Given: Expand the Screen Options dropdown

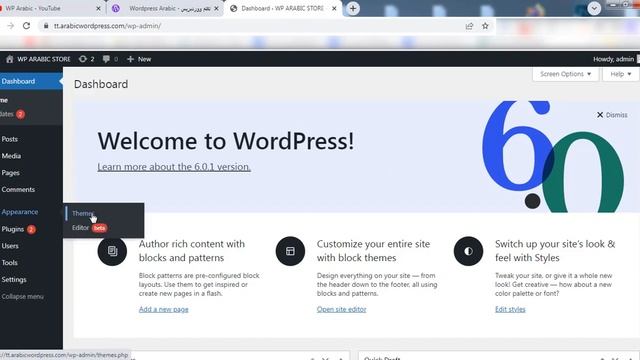Looking at the screenshot, I should pos(565,74).
